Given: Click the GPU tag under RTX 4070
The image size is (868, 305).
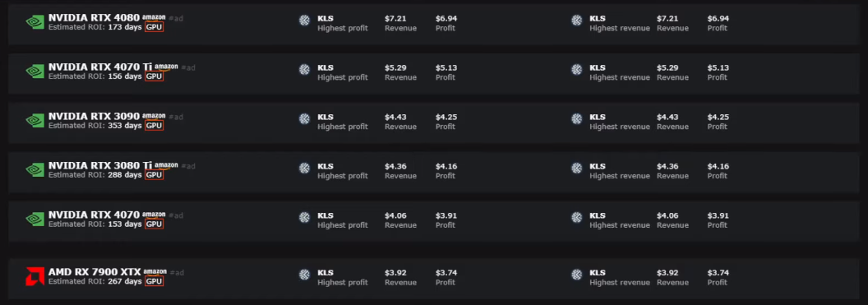Looking at the screenshot, I should [154, 224].
